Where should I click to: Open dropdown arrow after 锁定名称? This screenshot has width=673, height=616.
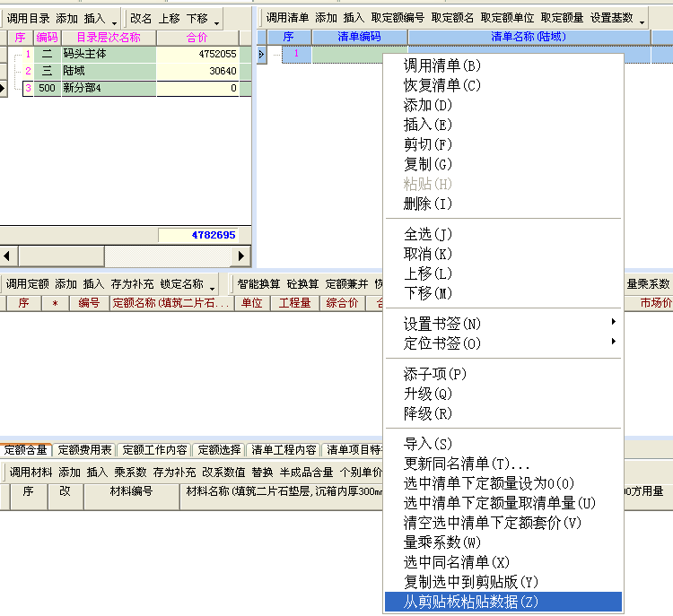coord(212,285)
